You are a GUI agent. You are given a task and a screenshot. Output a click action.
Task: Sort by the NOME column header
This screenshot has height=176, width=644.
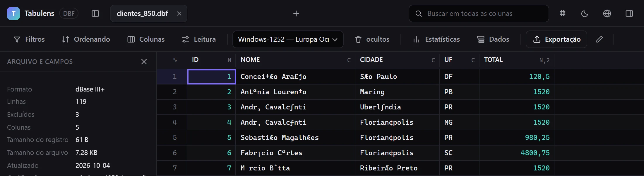point(296,60)
